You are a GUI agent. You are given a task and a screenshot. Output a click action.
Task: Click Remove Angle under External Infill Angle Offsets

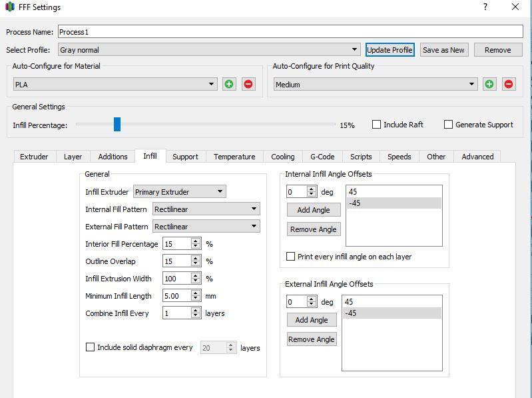pos(312,339)
